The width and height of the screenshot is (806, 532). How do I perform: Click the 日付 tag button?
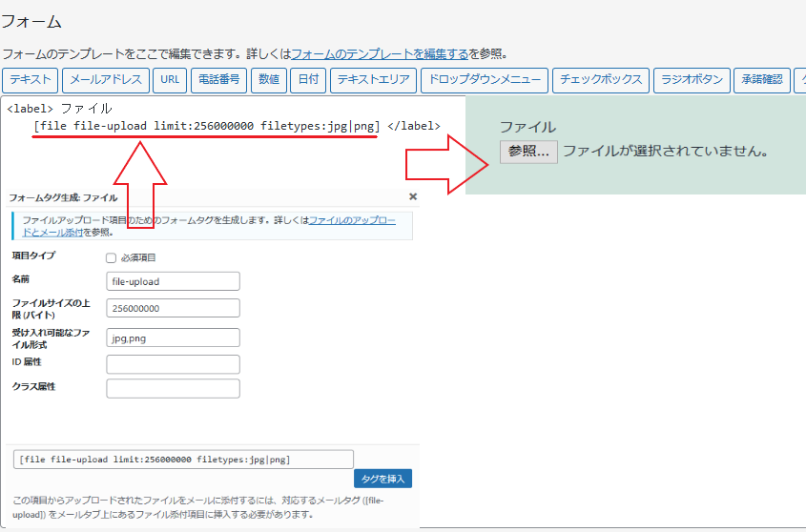(308, 80)
